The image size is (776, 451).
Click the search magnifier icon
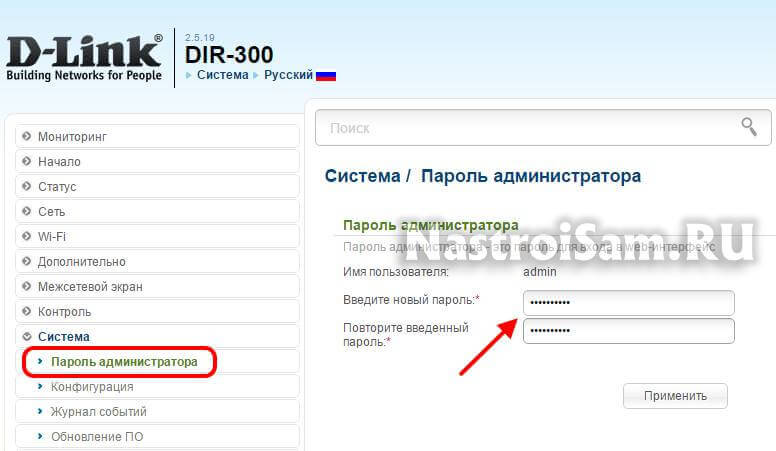pyautogui.click(x=749, y=127)
